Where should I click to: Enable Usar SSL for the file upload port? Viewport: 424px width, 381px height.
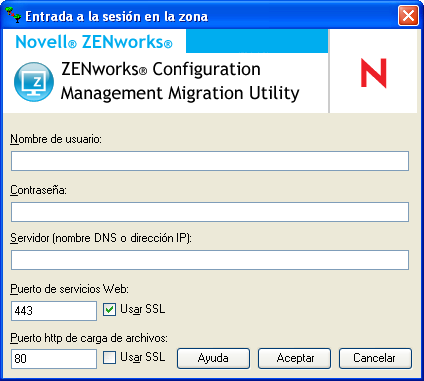point(109,358)
